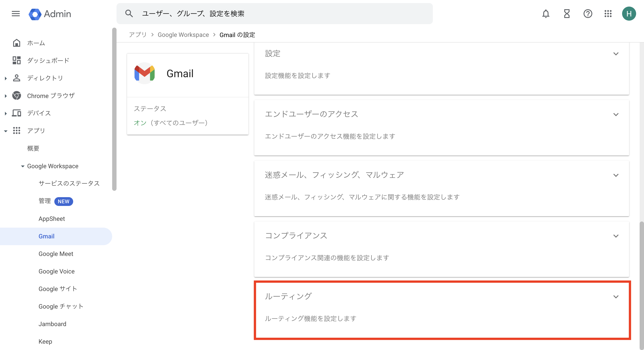Expand the コンプライアンス chevron
This screenshot has width=644, height=350.
[616, 236]
